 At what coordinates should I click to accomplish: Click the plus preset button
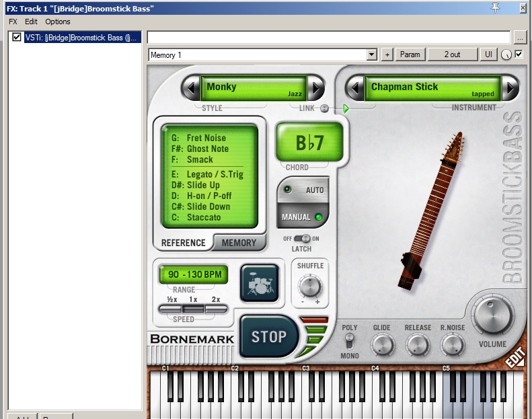click(387, 54)
